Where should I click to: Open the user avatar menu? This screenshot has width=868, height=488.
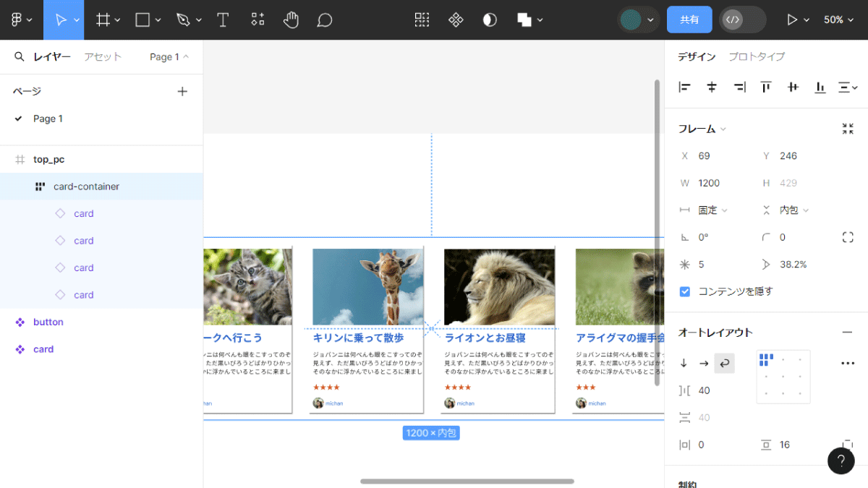tap(638, 20)
